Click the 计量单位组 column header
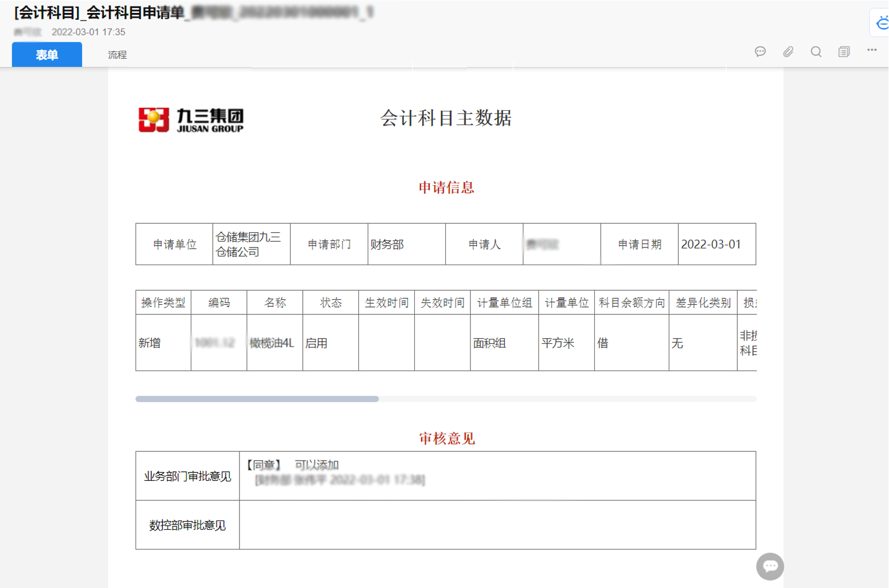Screen dimensions: 889x588 tap(504, 303)
